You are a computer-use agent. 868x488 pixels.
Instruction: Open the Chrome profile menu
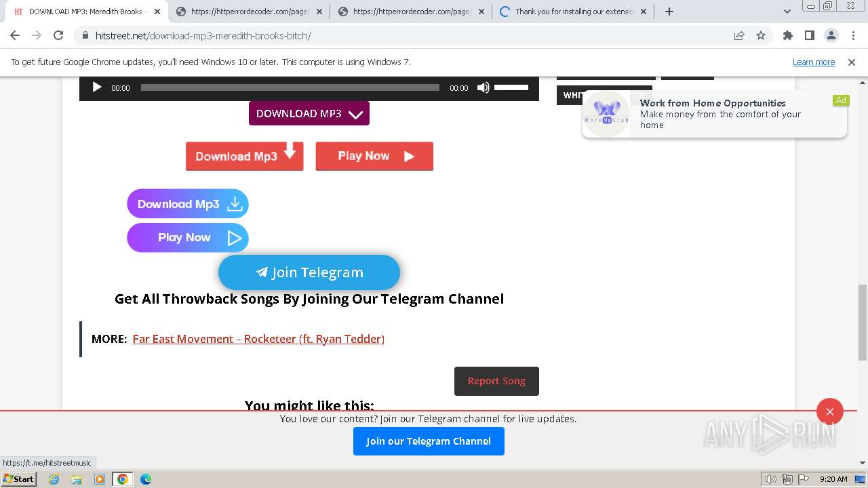coord(831,36)
